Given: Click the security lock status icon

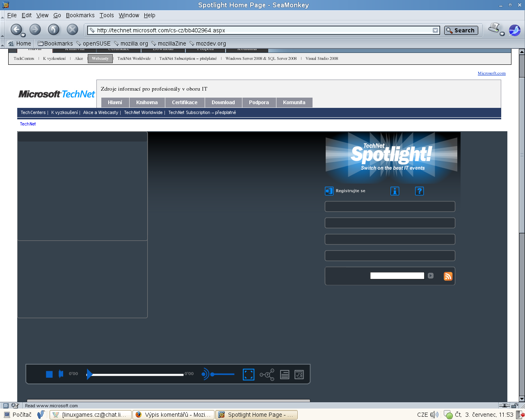Looking at the screenshot, I should (515, 406).
